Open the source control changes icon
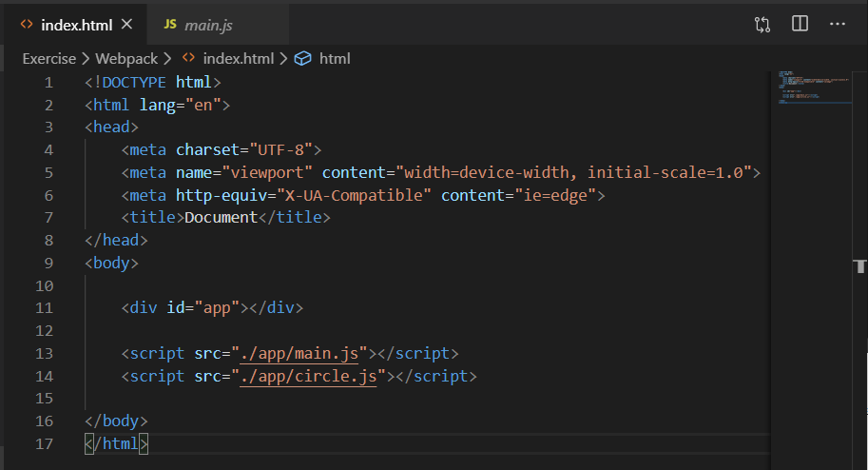The image size is (868, 470). (x=762, y=24)
